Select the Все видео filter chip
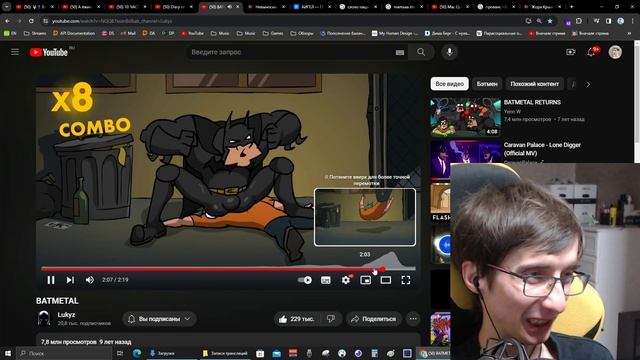Viewport: 640px width, 360px height. [449, 84]
